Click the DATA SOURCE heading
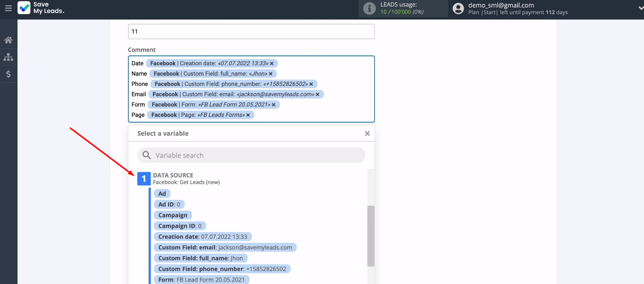The width and height of the screenshot is (644, 284). [x=173, y=175]
